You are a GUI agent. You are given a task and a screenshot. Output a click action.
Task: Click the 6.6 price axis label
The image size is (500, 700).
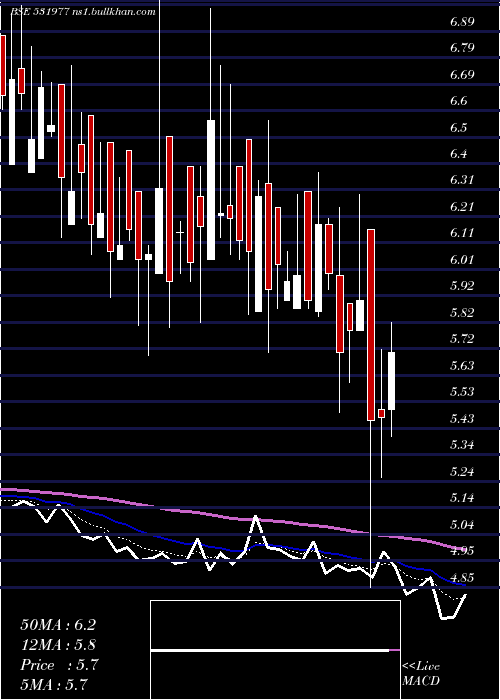[459, 101]
